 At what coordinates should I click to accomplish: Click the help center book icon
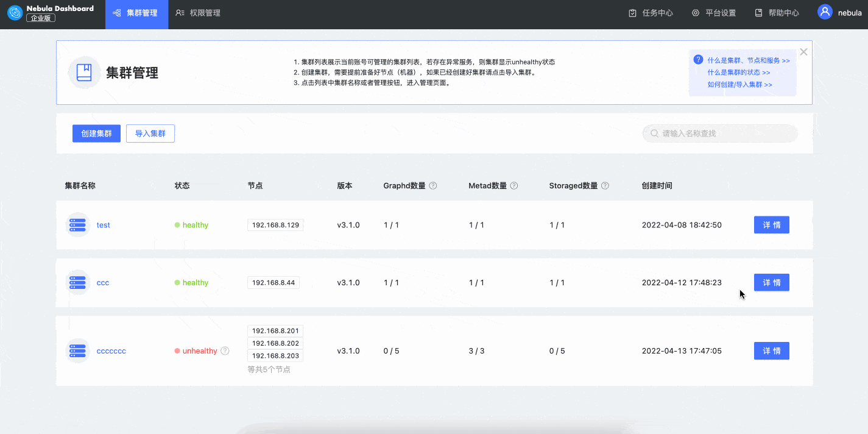[x=758, y=13]
